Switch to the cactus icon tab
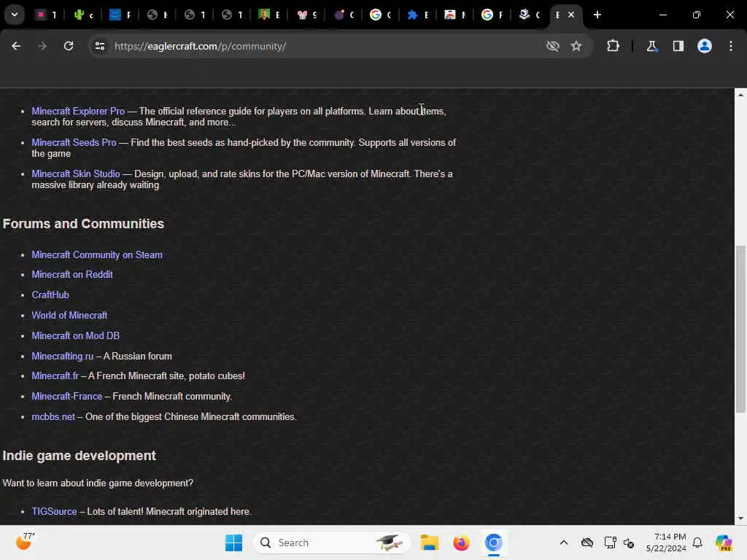 coord(83,15)
